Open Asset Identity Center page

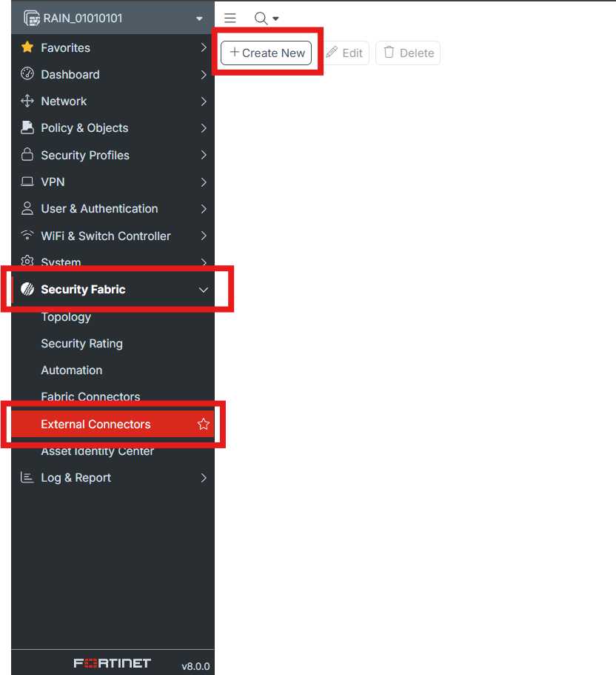click(x=97, y=451)
